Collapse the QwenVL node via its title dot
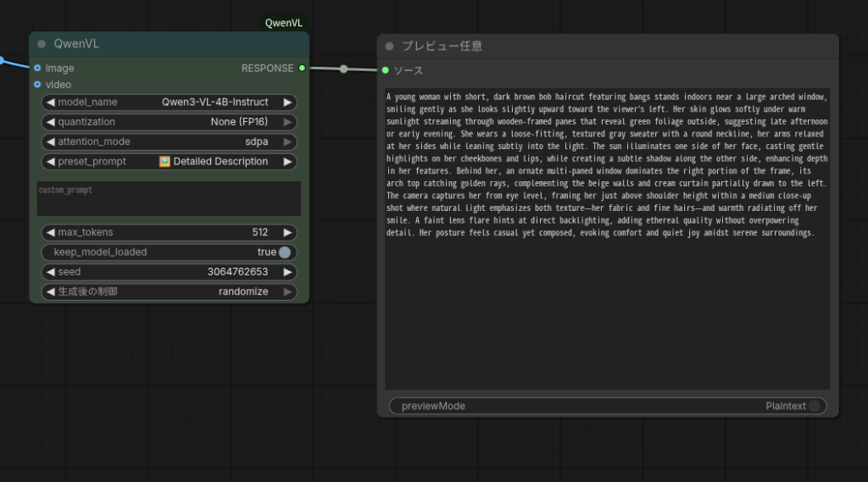 pos(42,44)
